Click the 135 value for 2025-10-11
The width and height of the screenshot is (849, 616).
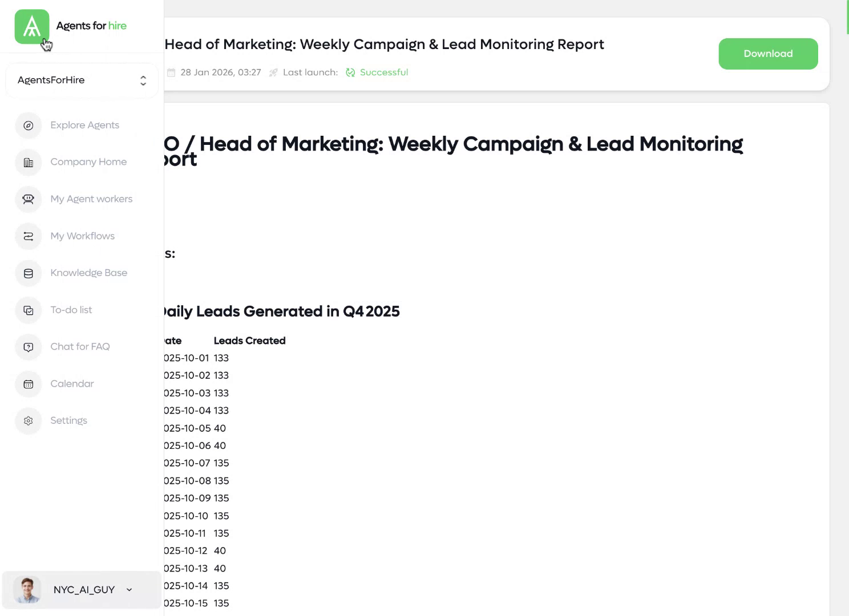click(x=221, y=533)
